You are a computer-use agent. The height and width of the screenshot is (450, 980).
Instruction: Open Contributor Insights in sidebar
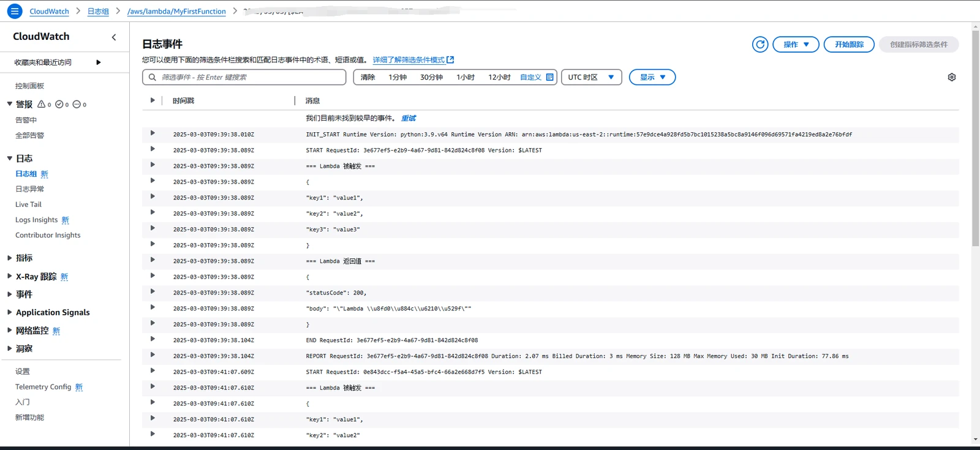(48, 235)
